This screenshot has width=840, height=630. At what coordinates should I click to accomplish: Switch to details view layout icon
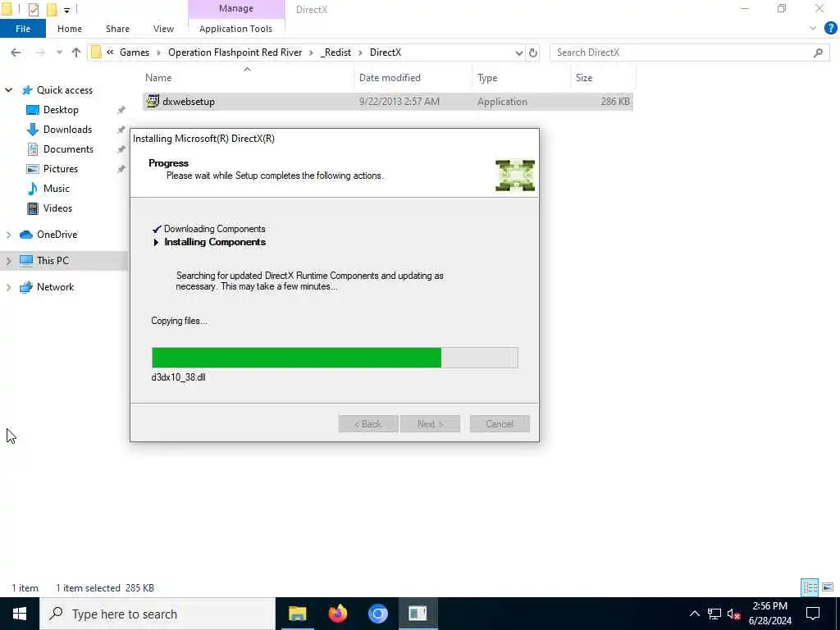point(810,587)
